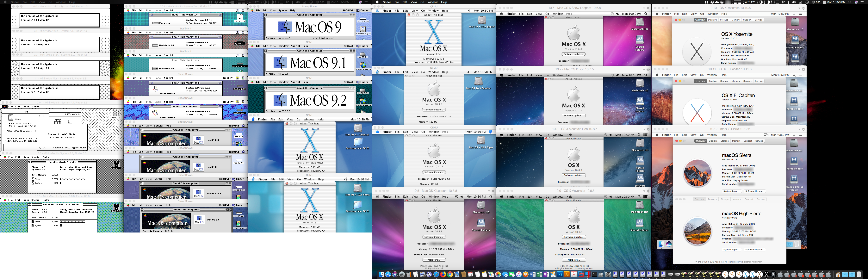Open iTunes from the Dock
Image resolution: width=868 pixels, height=279 pixels.
pos(519,274)
